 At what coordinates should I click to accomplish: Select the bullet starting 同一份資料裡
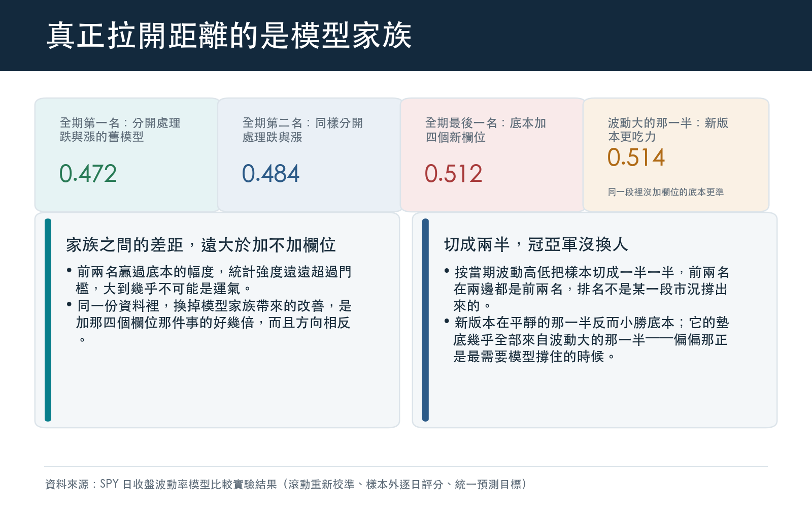(x=209, y=323)
